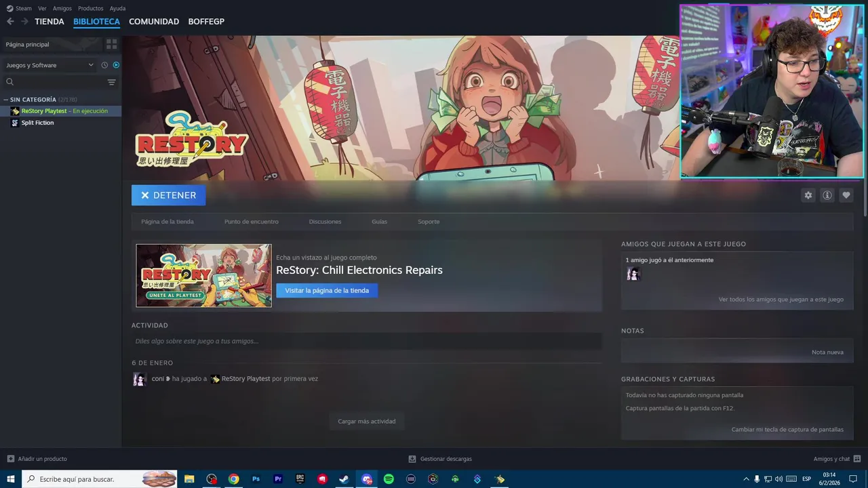Select the BIBLIOTECA tab
Viewport: 868px width, 488px height.
coord(96,22)
